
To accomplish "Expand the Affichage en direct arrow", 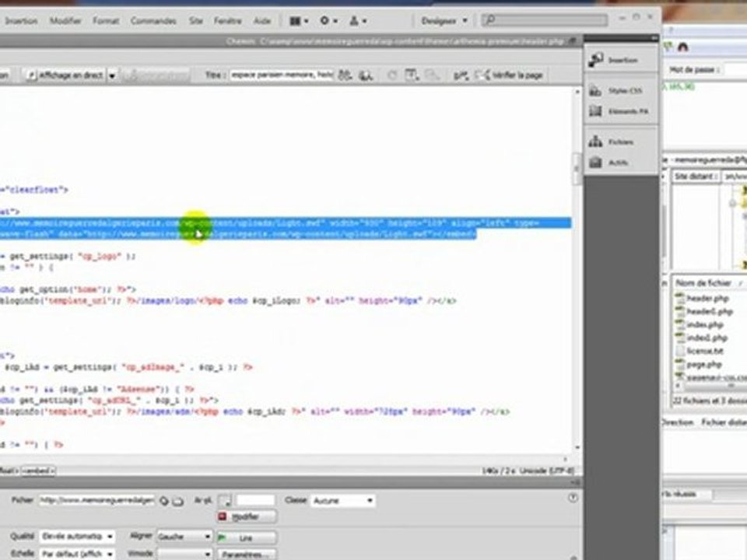I will (x=112, y=75).
